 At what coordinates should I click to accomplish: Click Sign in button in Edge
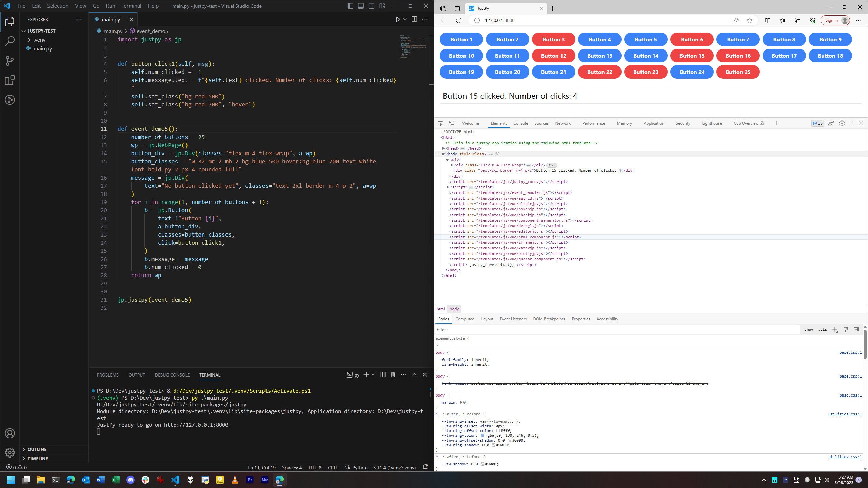point(835,20)
